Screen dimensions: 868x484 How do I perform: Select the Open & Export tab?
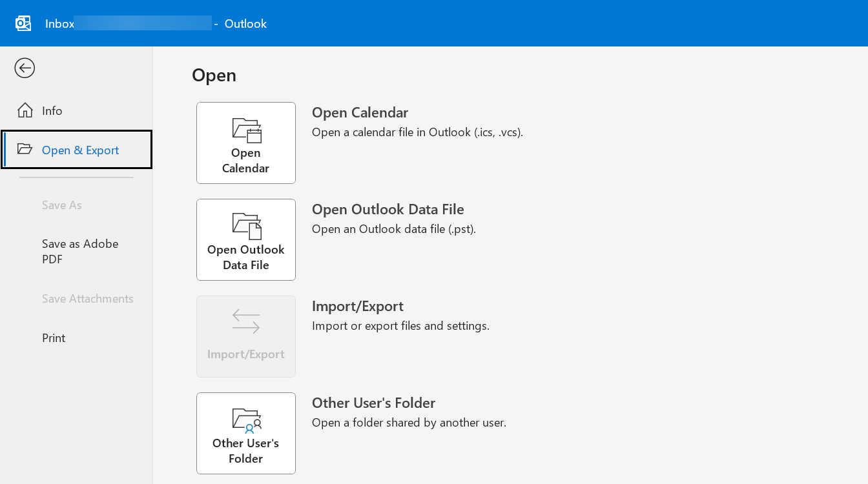pos(80,150)
